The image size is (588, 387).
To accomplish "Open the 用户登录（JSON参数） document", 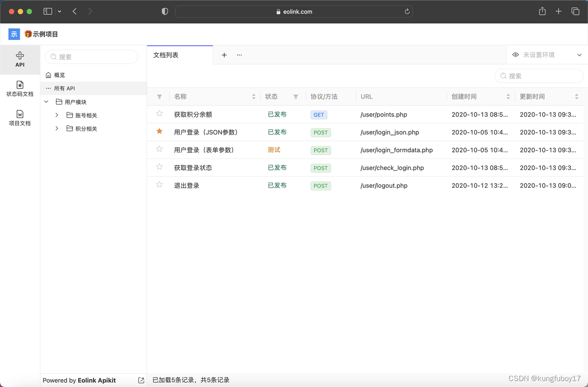I will [x=207, y=132].
